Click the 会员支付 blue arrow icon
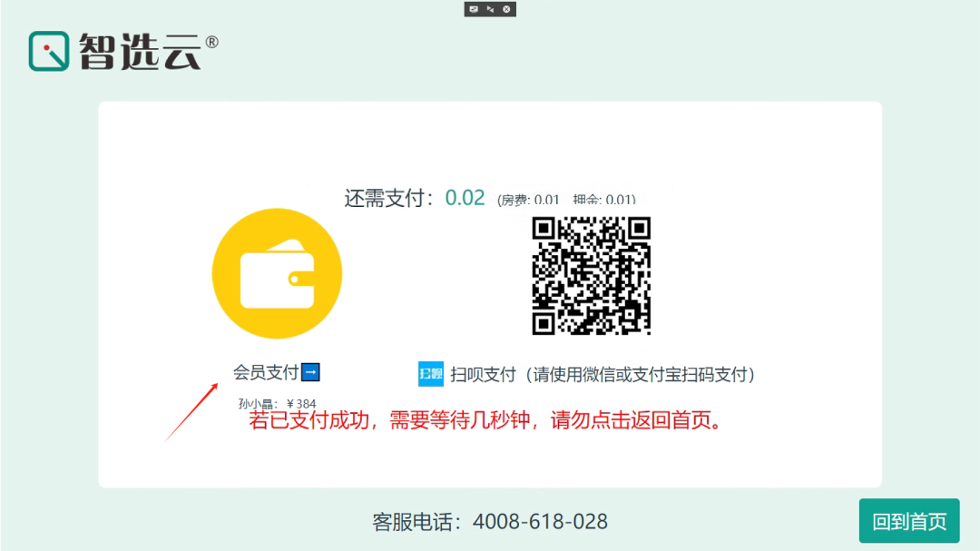Screen dimensions: 980x551 tap(310, 372)
